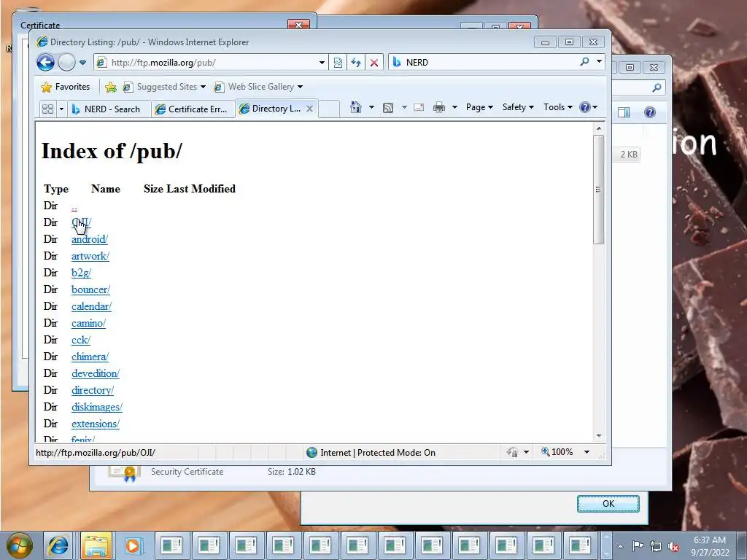Click Add to Favorites Bar icon
The width and height of the screenshot is (747, 560).
coord(111,87)
